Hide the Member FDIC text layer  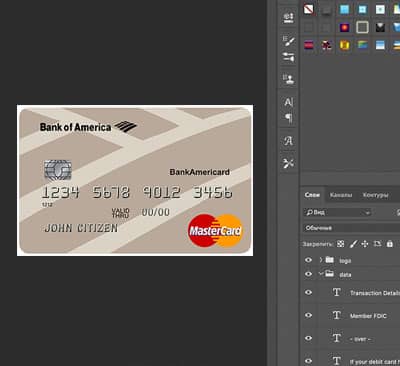[x=309, y=315]
